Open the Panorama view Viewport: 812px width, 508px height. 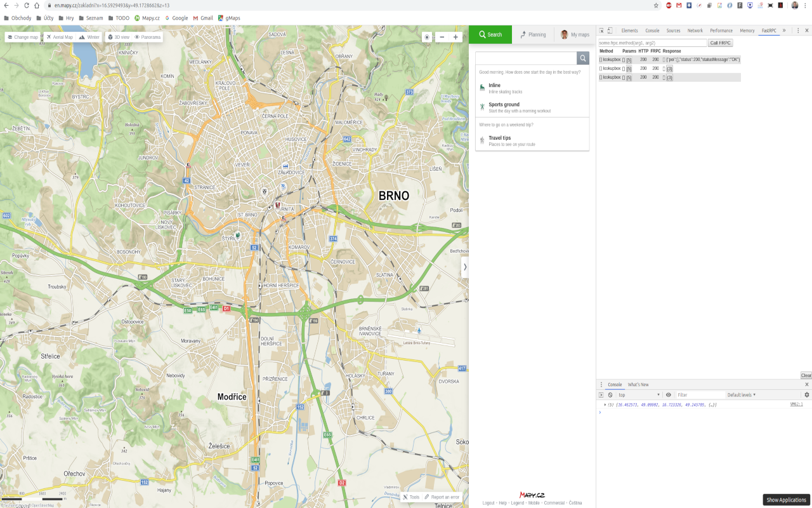tap(147, 37)
